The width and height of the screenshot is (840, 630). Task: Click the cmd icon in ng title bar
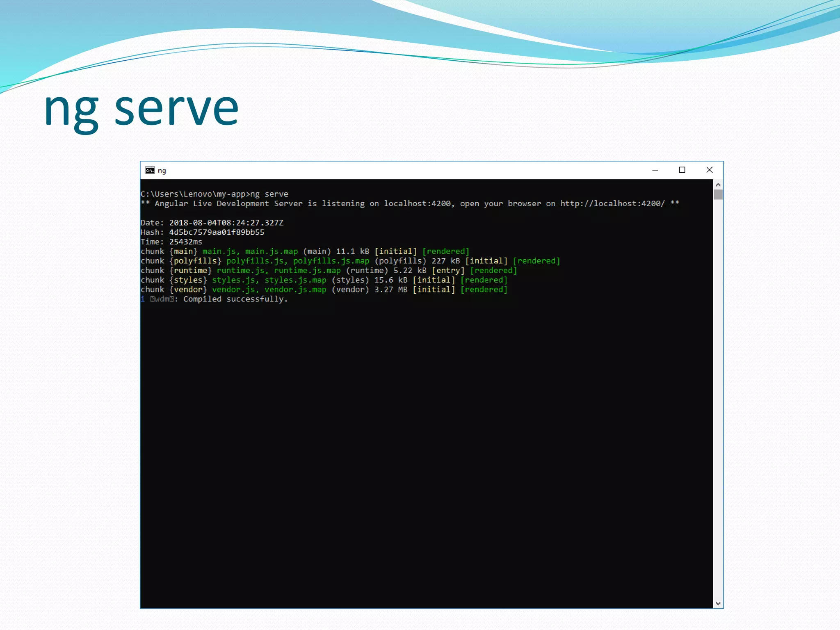tap(150, 170)
